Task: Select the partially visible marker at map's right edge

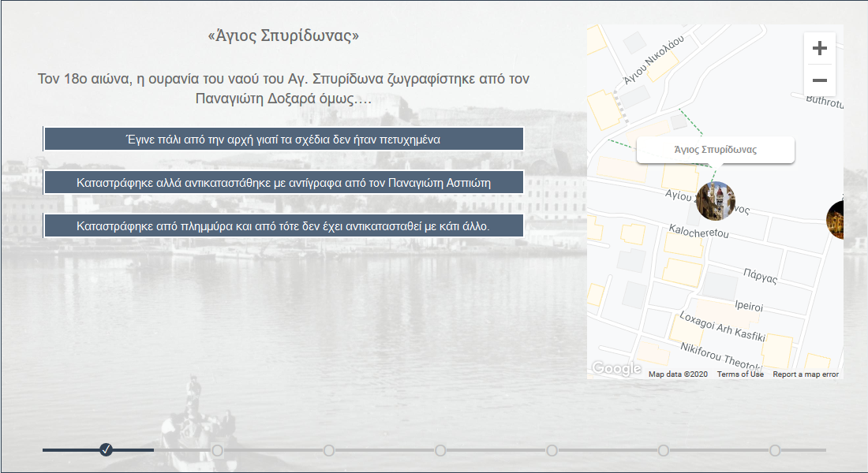Action: coord(836,219)
